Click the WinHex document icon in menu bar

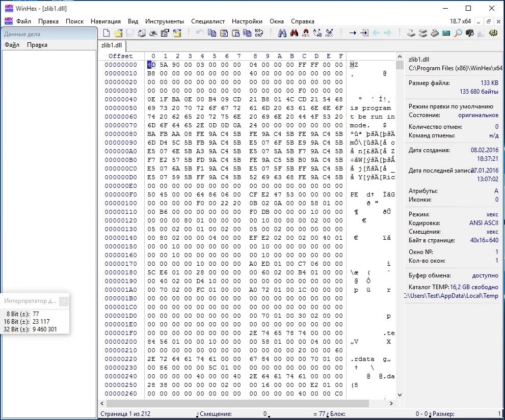9,21
